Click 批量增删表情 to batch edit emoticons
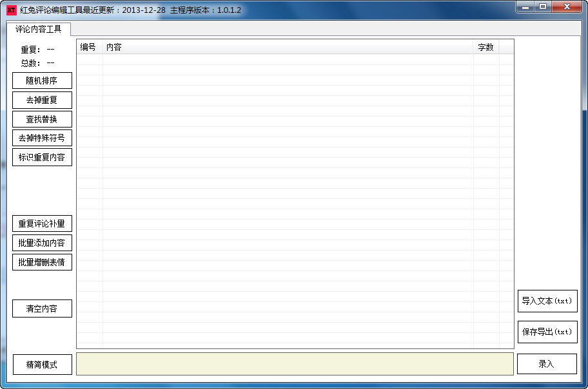 tap(42, 262)
